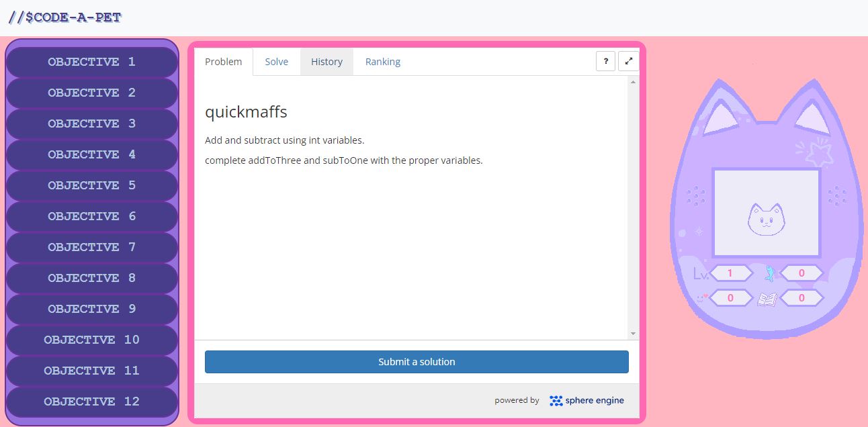This screenshot has height=427, width=868.
Task: Switch to the Problem tab
Action: point(224,62)
